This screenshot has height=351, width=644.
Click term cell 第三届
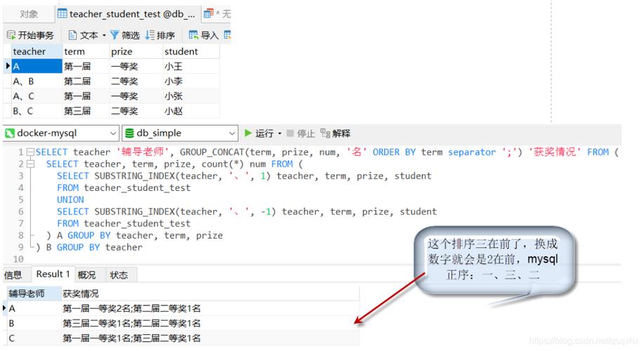click(x=86, y=111)
